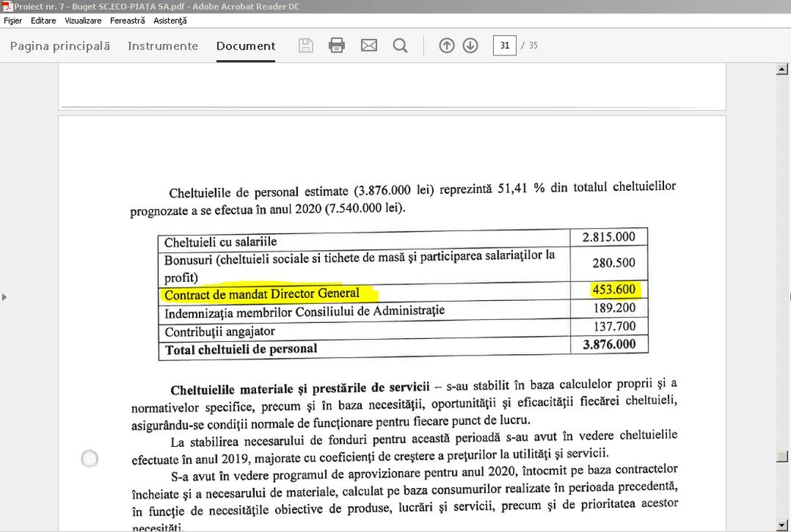Open the Vizualizare menu
The height and width of the screenshot is (532, 791).
83,21
